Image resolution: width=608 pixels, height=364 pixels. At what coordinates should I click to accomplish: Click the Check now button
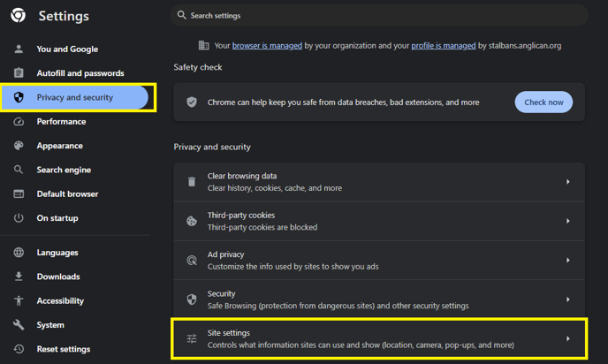pyautogui.click(x=543, y=102)
